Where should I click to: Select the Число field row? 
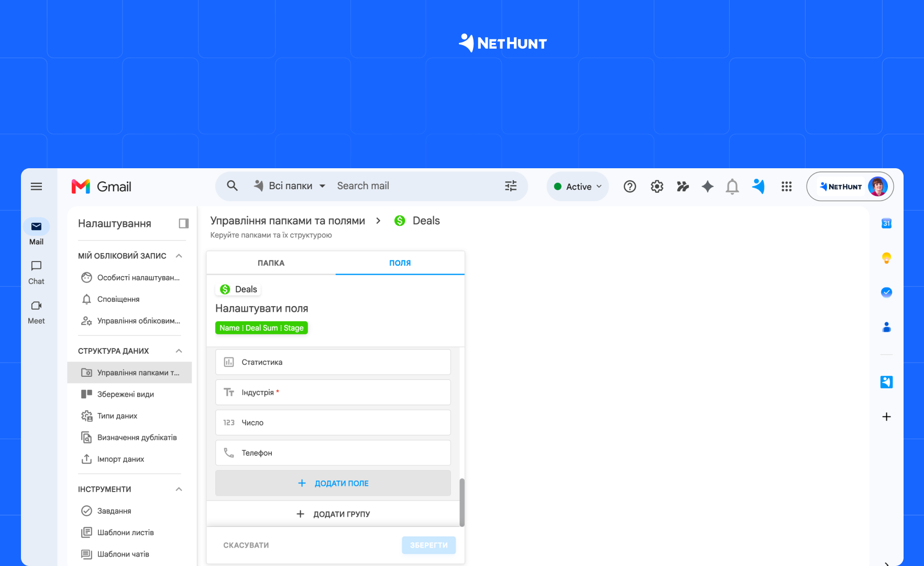click(x=333, y=422)
